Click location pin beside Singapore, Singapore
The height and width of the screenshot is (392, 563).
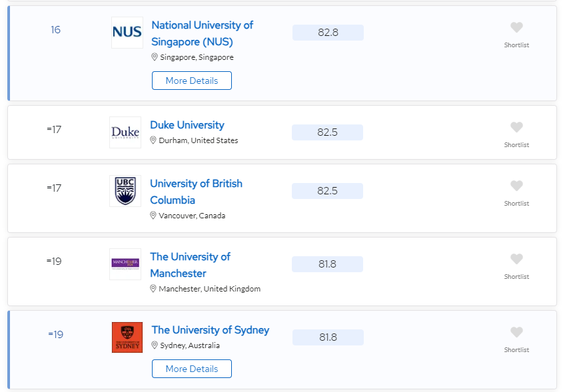pyautogui.click(x=155, y=57)
